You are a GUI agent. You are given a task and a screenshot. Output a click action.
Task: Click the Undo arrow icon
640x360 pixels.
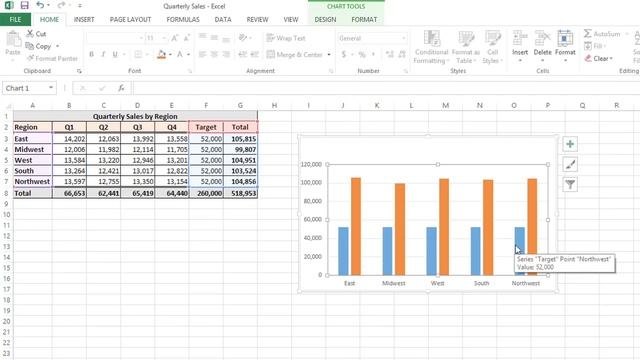point(40,5)
